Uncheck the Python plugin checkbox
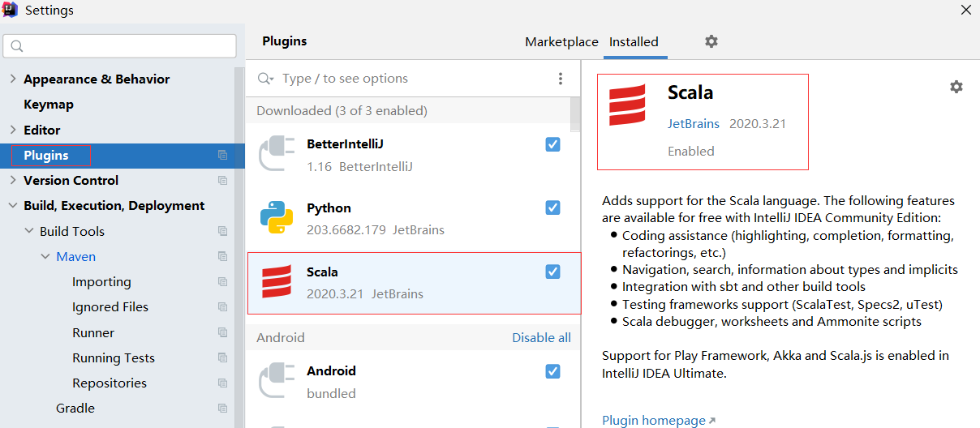980x428 pixels. pyautogui.click(x=552, y=208)
